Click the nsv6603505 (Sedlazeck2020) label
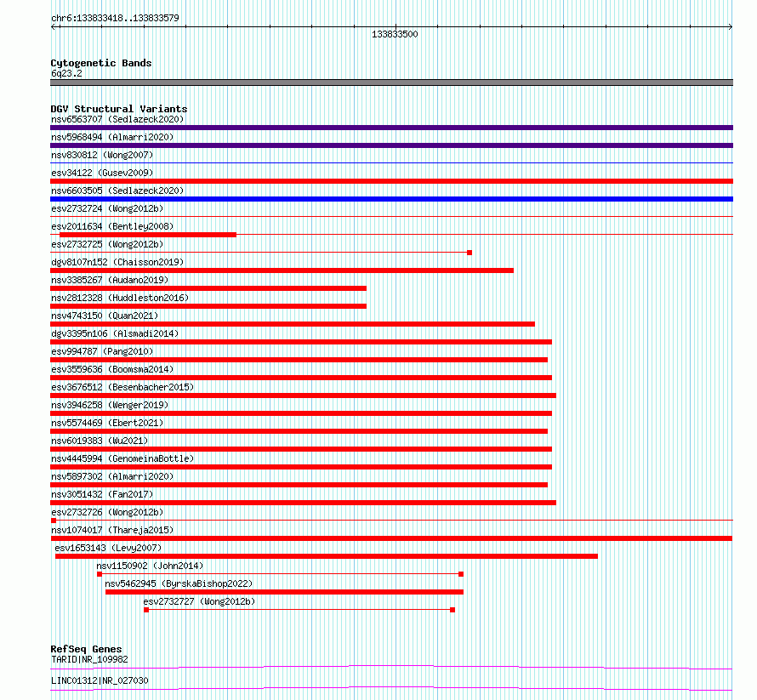The width and height of the screenshot is (757, 700). click(117, 191)
